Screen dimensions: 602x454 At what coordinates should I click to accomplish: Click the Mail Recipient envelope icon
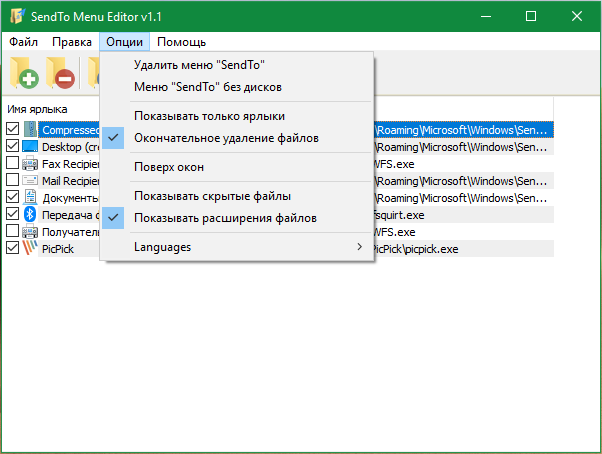(x=30, y=180)
